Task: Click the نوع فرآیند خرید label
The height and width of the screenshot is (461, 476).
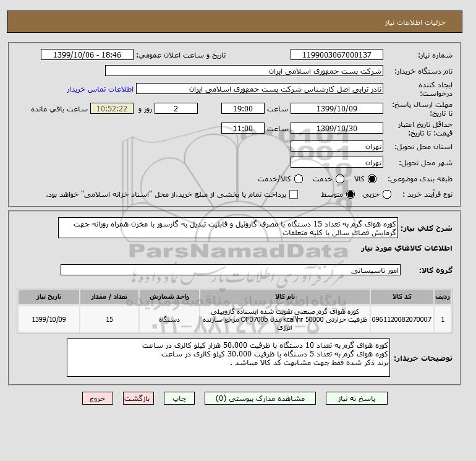Action: 427,194
